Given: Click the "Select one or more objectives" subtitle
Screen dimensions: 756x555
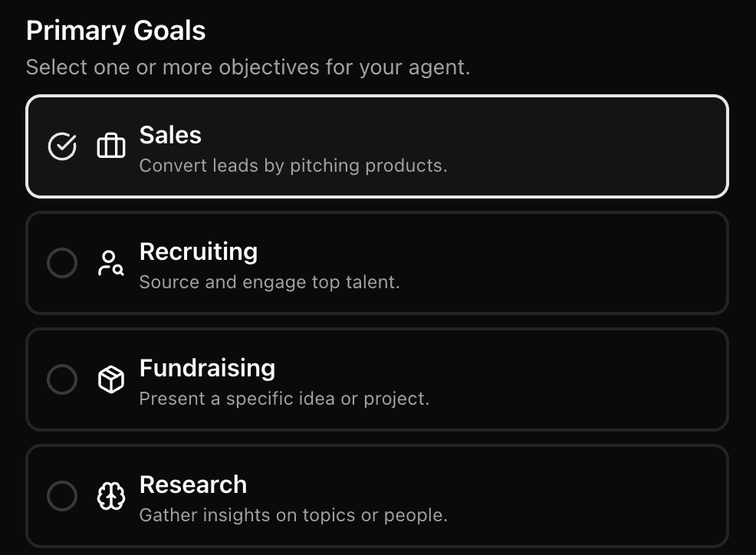Looking at the screenshot, I should pos(248,67).
